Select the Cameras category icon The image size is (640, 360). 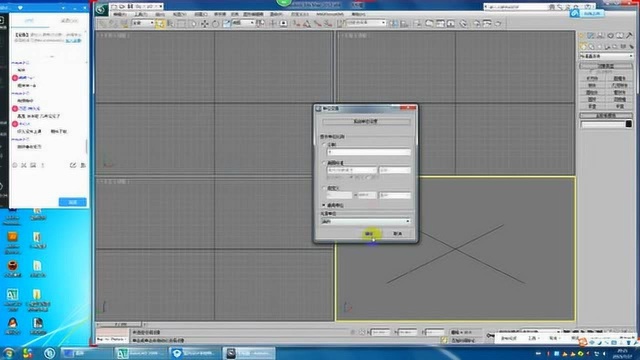(607, 47)
